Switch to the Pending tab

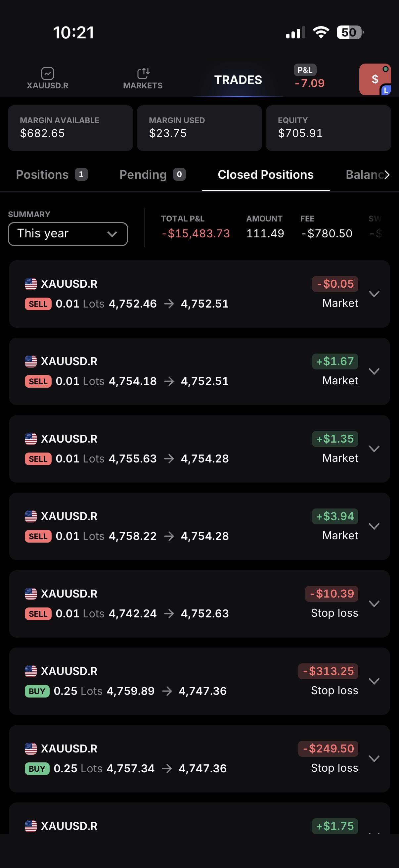[x=152, y=174]
